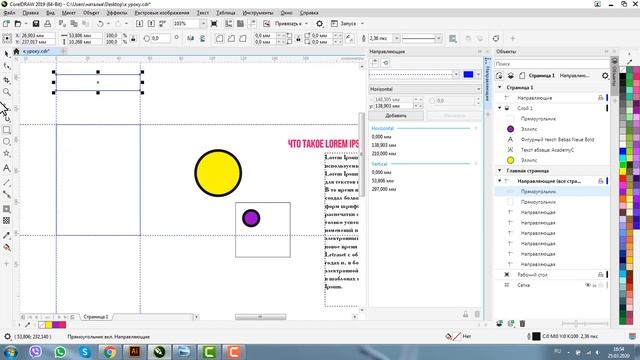Open Options gear icon in the toolbar

(x=320, y=24)
